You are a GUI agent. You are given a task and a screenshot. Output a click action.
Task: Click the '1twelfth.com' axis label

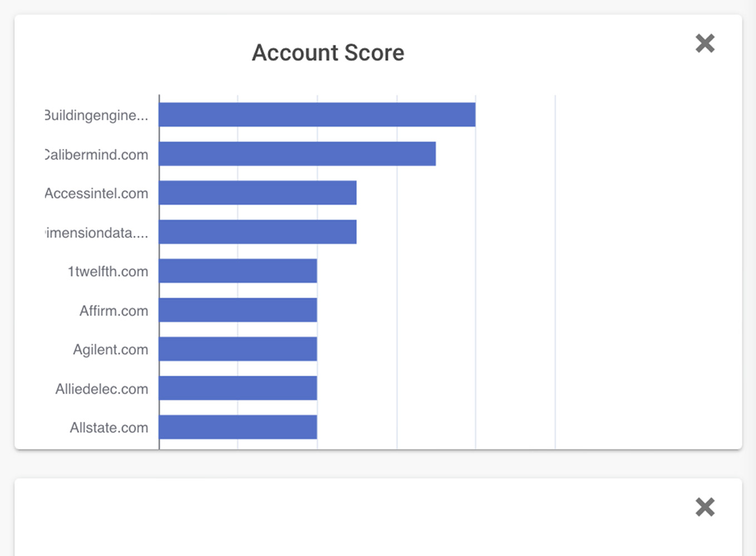[108, 271]
